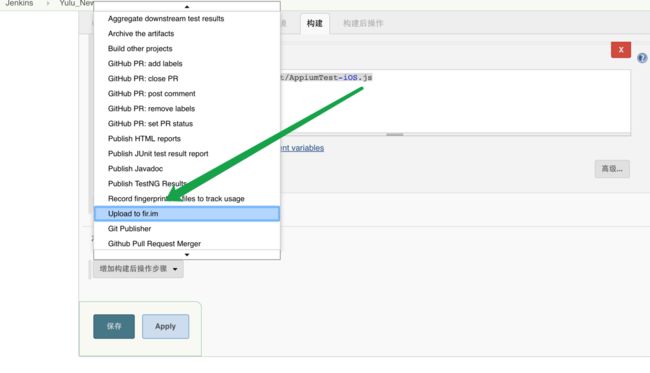
Task: Click the Apply button
Action: tap(165, 326)
